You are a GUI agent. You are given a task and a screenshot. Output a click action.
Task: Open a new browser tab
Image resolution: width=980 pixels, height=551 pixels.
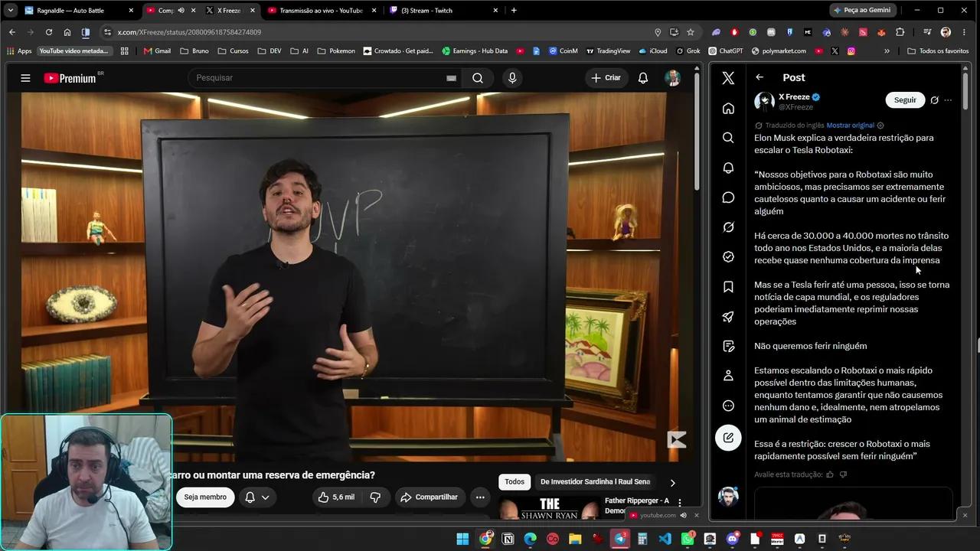pos(514,11)
